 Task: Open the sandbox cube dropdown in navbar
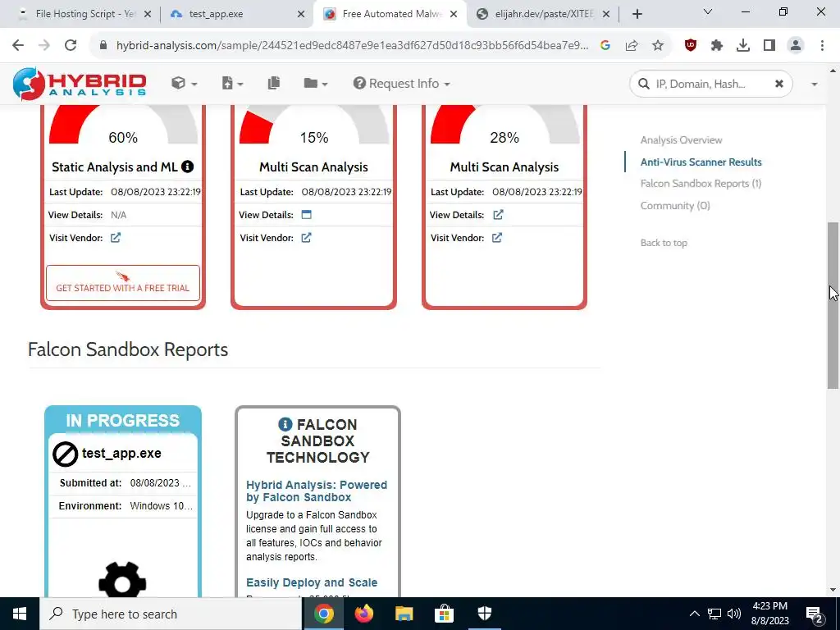pyautogui.click(x=185, y=84)
